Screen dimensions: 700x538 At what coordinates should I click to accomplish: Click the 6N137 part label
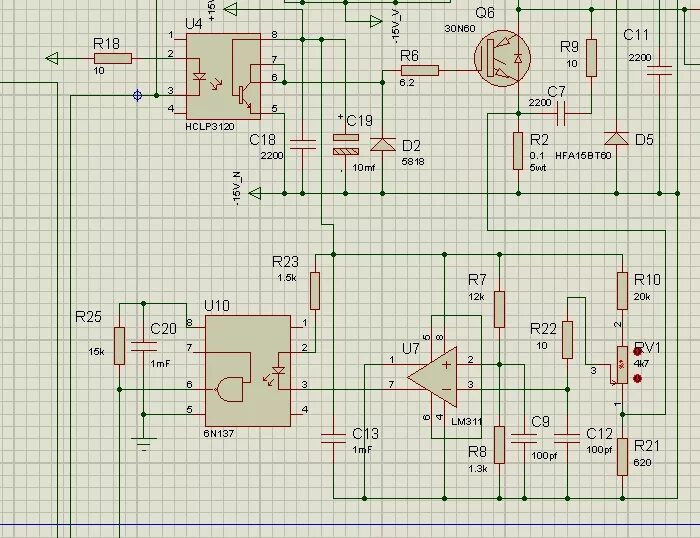[219, 434]
